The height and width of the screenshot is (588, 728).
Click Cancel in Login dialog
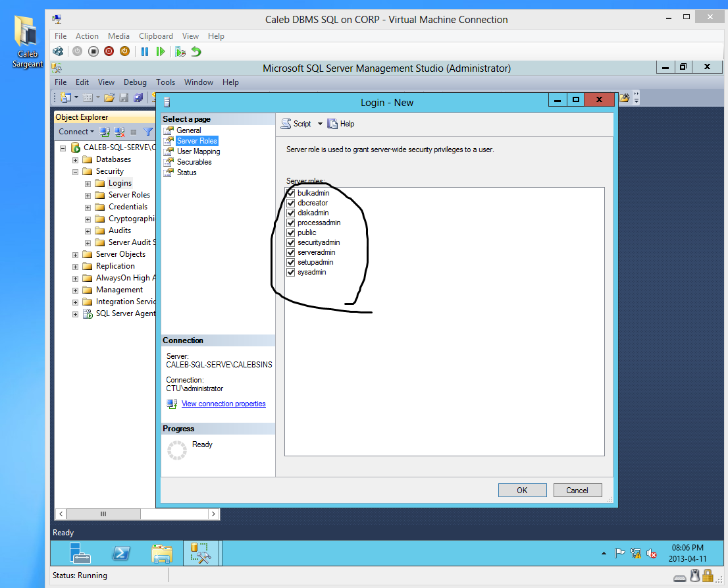577,491
